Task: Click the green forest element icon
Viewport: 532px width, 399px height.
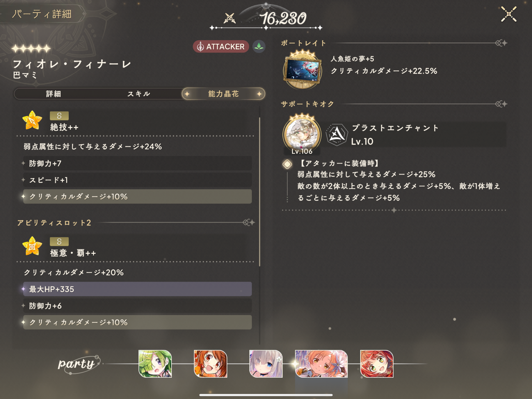Action: point(259,46)
